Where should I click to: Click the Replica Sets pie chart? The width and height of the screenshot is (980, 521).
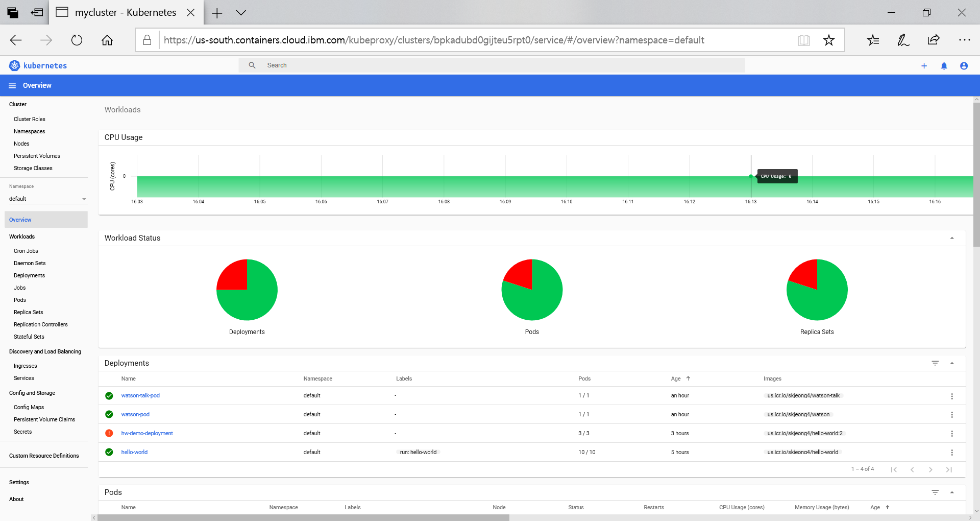(817, 290)
